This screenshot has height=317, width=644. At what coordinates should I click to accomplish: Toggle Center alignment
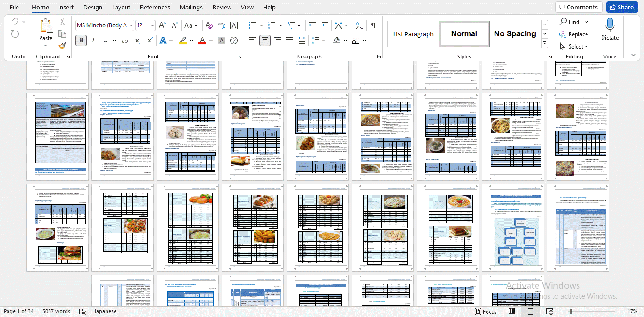265,41
